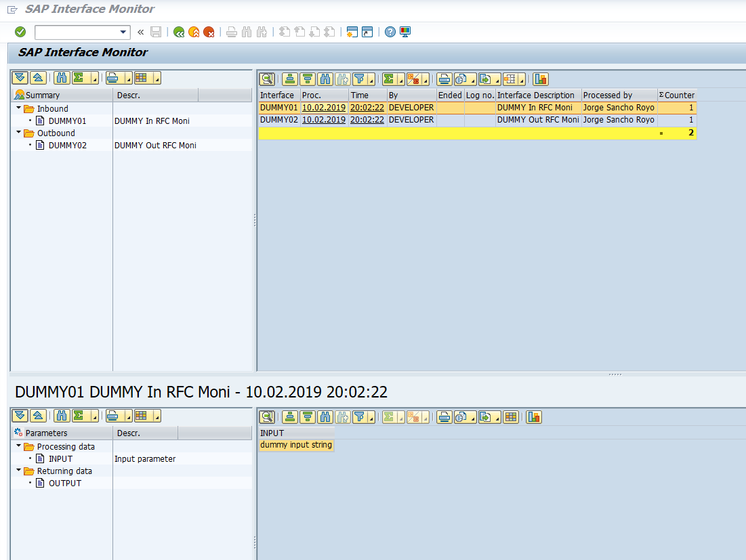
Task: Sort descending in upper grid toolbar
Action: [308, 79]
